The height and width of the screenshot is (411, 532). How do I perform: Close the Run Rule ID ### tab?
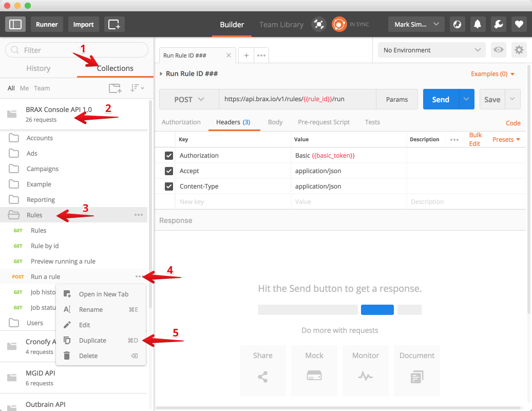(x=229, y=55)
